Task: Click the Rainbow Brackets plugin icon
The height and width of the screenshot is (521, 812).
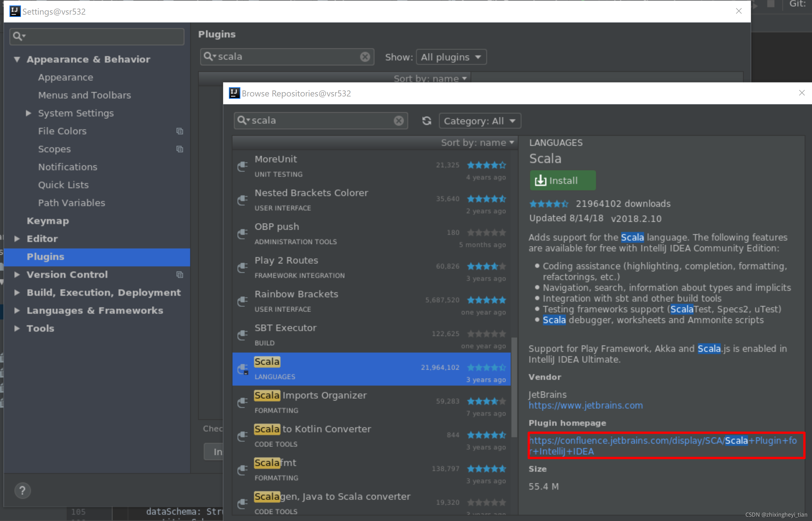Action: pos(242,301)
